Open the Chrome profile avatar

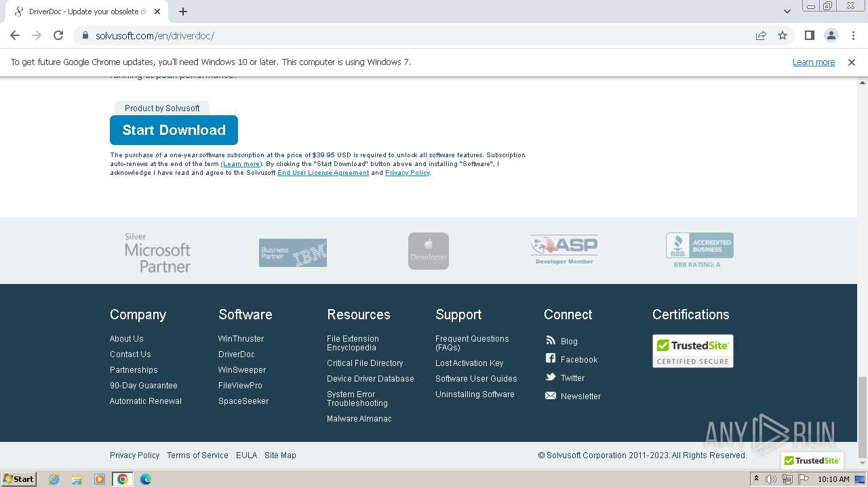click(831, 35)
